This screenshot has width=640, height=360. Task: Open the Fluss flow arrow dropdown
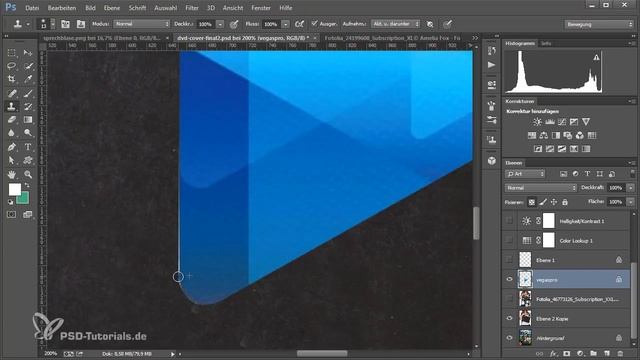click(x=286, y=24)
